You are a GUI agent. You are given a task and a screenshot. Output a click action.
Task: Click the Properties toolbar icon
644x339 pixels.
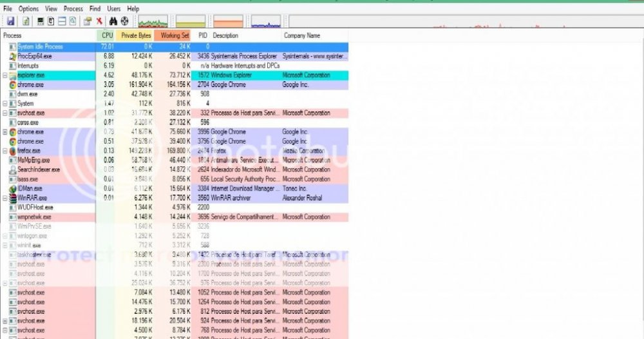click(87, 22)
